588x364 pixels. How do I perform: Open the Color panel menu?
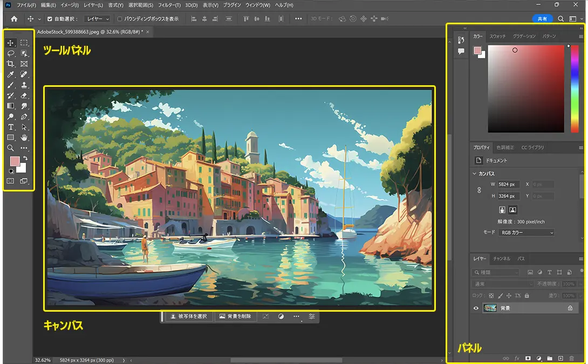[x=581, y=36]
